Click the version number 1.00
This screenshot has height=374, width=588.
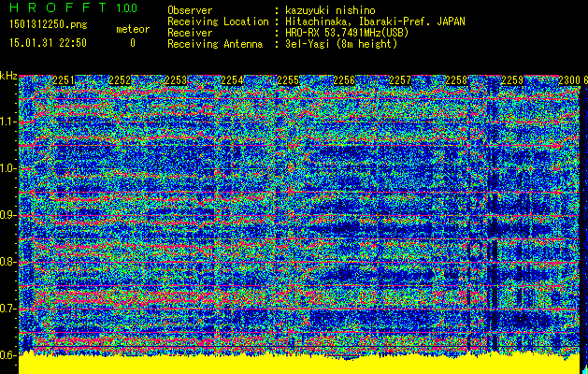[x=125, y=8]
